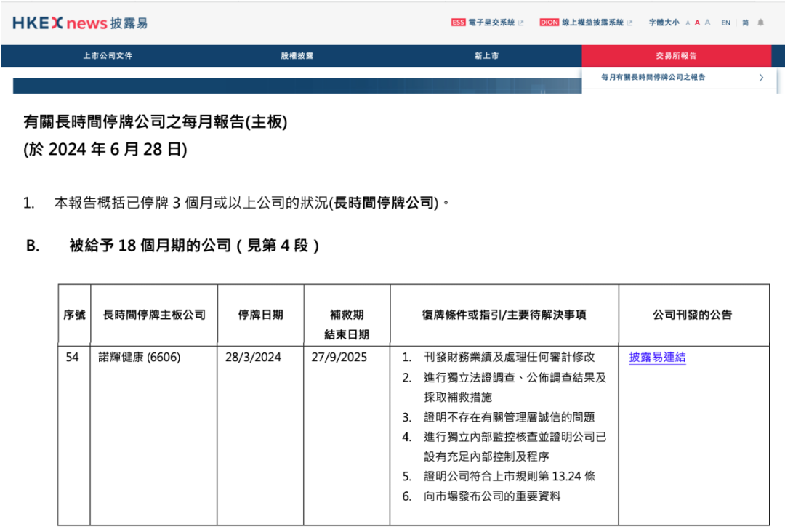This screenshot has height=532, width=785.
Task: Expand the 每月有關長時間停牌公司之報告 chevron arrow
Action: point(761,78)
